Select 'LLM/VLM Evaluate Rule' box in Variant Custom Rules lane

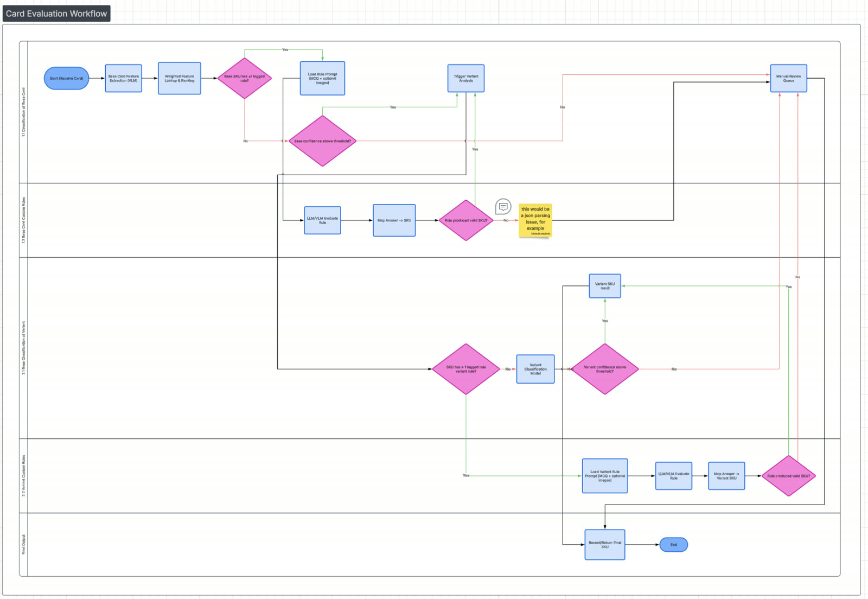674,476
